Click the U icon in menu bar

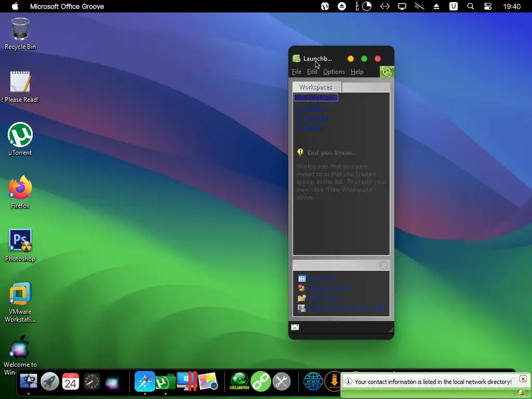click(x=454, y=6)
